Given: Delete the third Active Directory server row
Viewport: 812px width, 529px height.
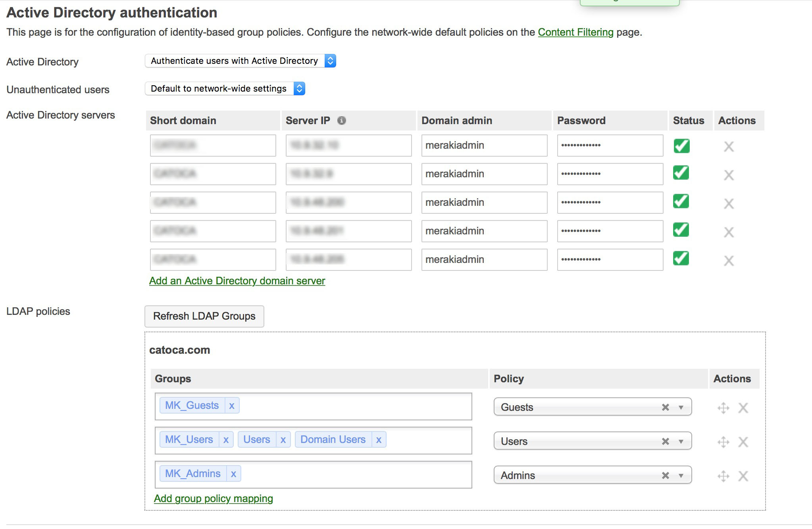Looking at the screenshot, I should (729, 203).
